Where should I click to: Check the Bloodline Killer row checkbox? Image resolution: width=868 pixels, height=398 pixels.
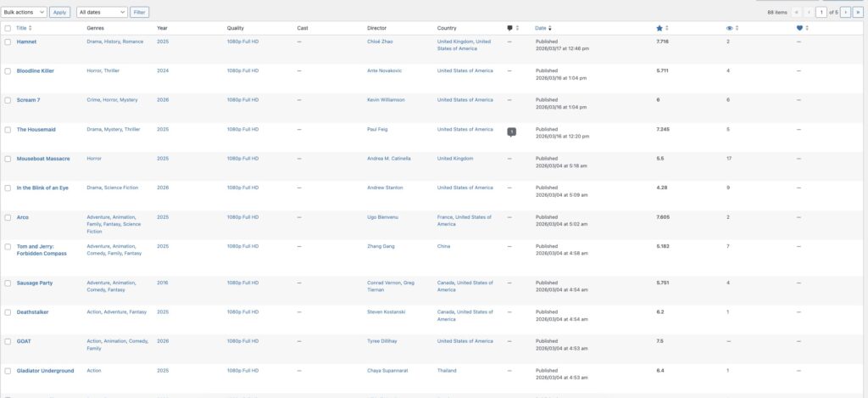[x=8, y=71]
